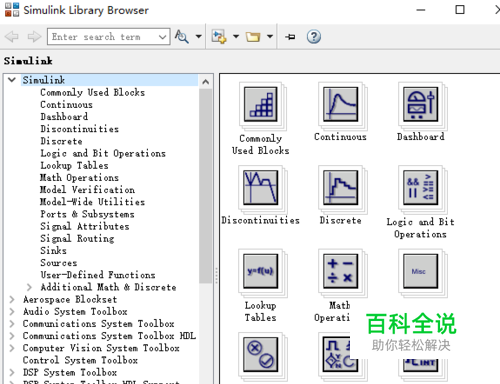Select Model Verification in the tree

pos(87,190)
